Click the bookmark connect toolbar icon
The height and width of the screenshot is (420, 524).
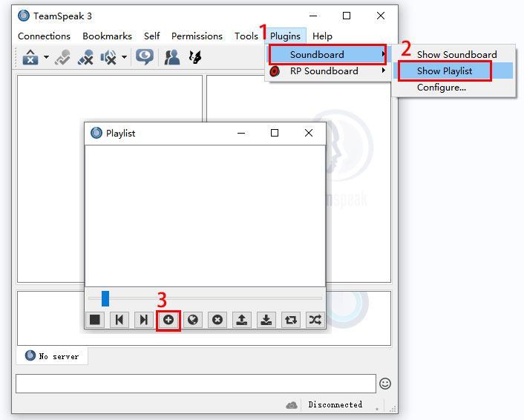pos(63,57)
